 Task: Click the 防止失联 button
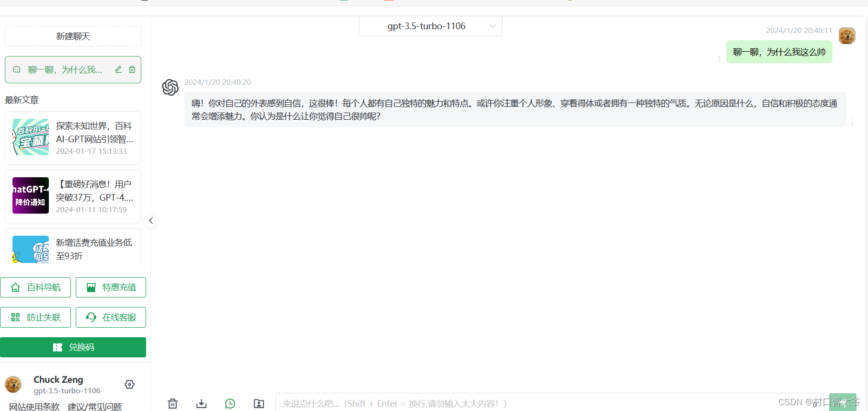35,317
